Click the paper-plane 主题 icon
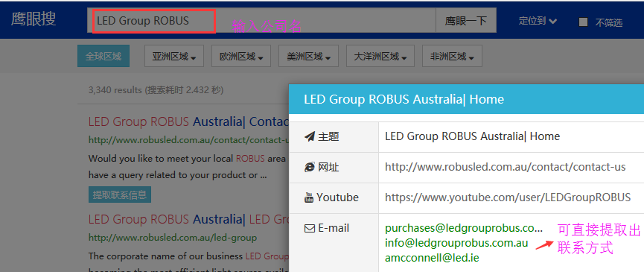The height and width of the screenshot is (272, 644). [x=310, y=137]
